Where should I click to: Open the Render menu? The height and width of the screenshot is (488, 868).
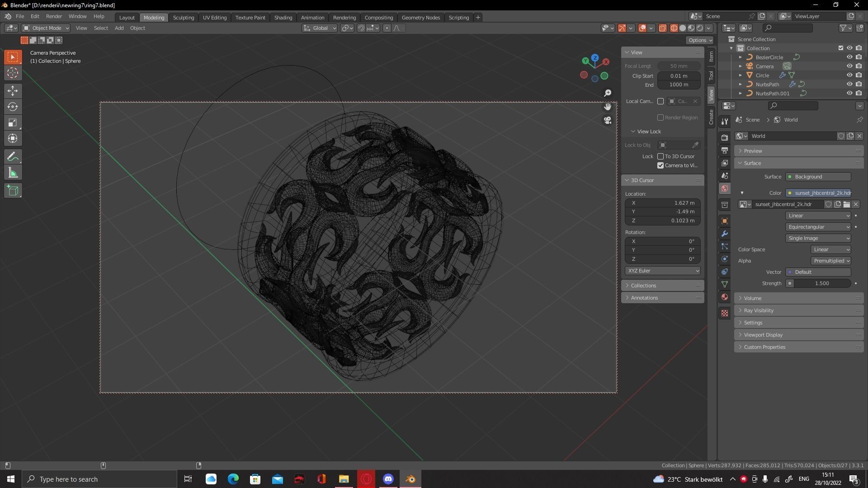tap(54, 16)
